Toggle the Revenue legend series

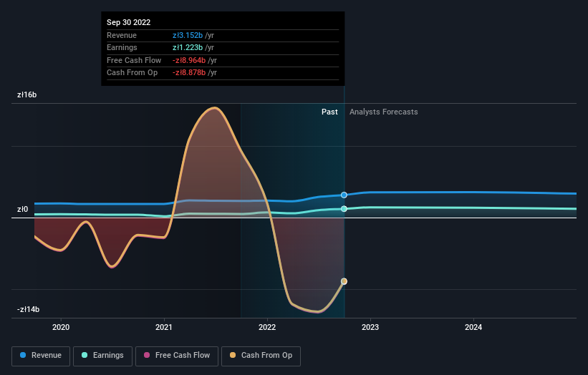[41, 356]
